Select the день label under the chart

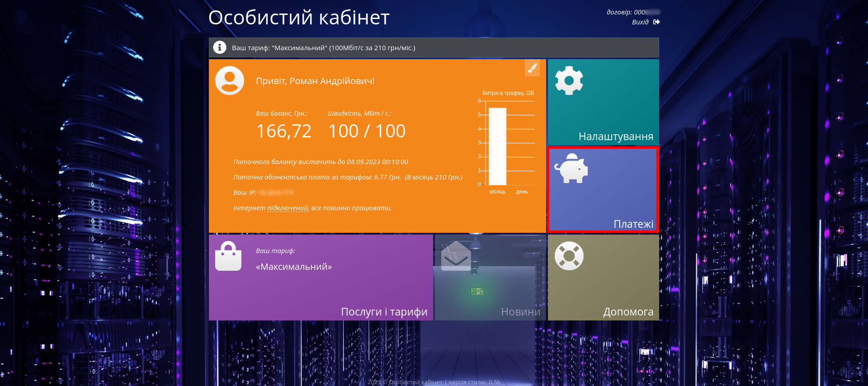click(522, 192)
